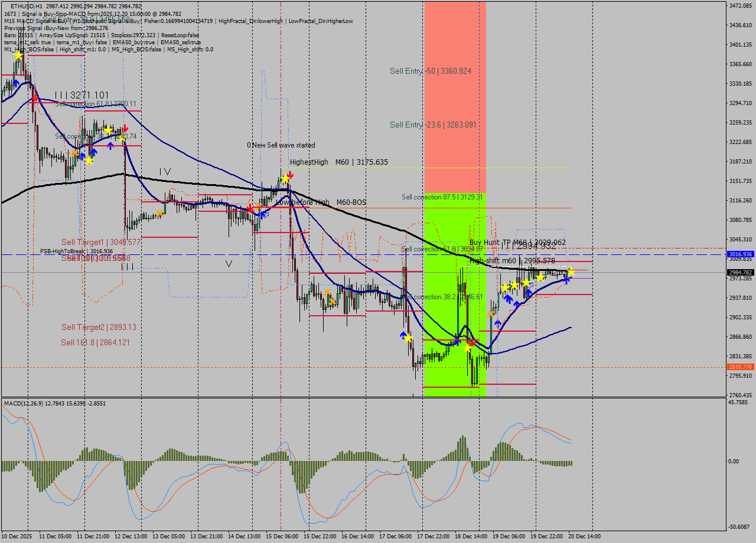
Task: Click the yellow arrow near the current price candle
Action: [571, 271]
